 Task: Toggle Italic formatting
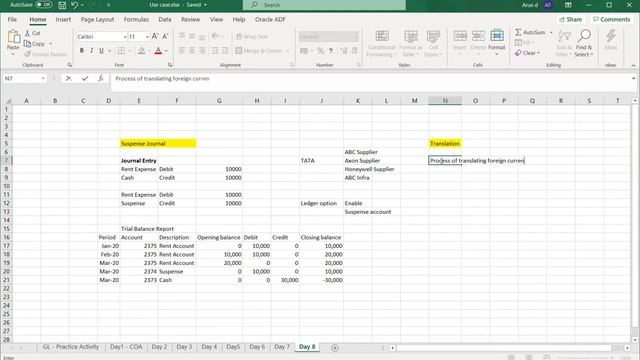coord(91,51)
